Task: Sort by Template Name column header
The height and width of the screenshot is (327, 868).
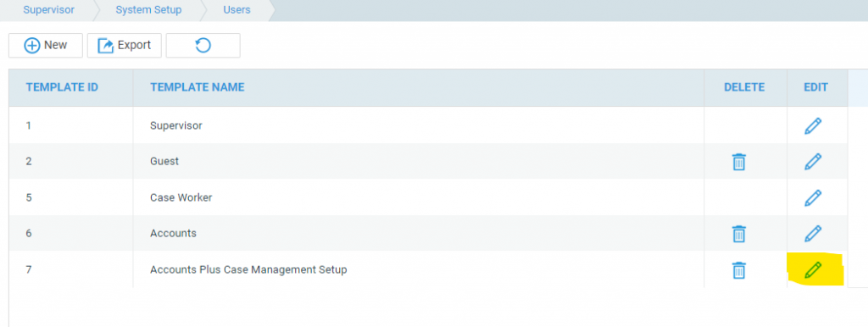Action: coord(197,87)
